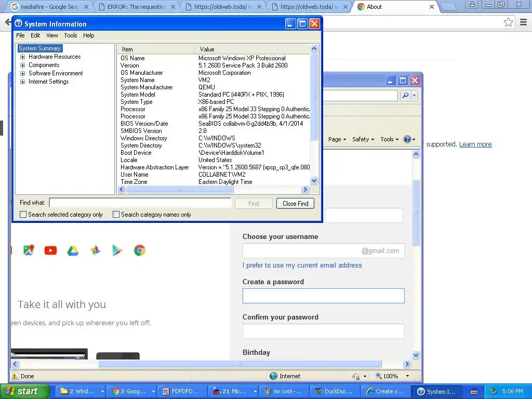Click the Item column header

[x=156, y=49]
